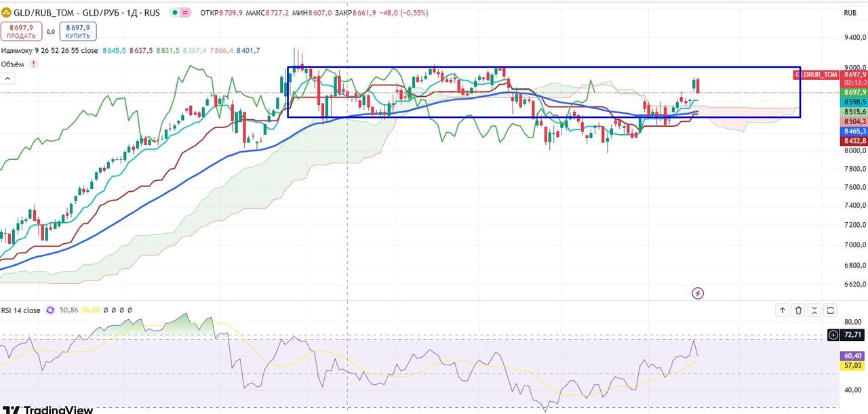Click the purple RSI source circle icon
Viewport: 868px width, 414px height.
(x=50, y=310)
